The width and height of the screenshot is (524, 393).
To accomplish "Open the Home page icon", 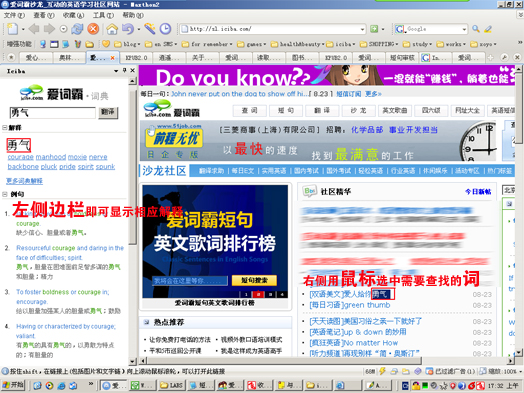I will [112, 29].
